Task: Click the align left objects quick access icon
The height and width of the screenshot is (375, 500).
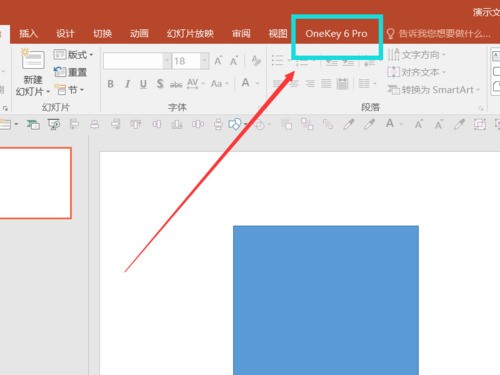Action: pyautogui.click(x=74, y=124)
